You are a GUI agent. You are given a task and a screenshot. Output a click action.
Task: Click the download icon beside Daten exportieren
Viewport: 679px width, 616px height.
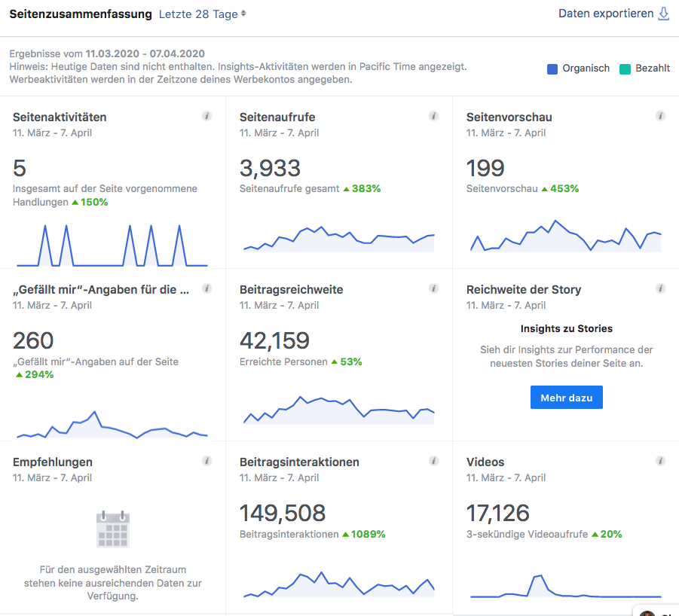pos(664,14)
